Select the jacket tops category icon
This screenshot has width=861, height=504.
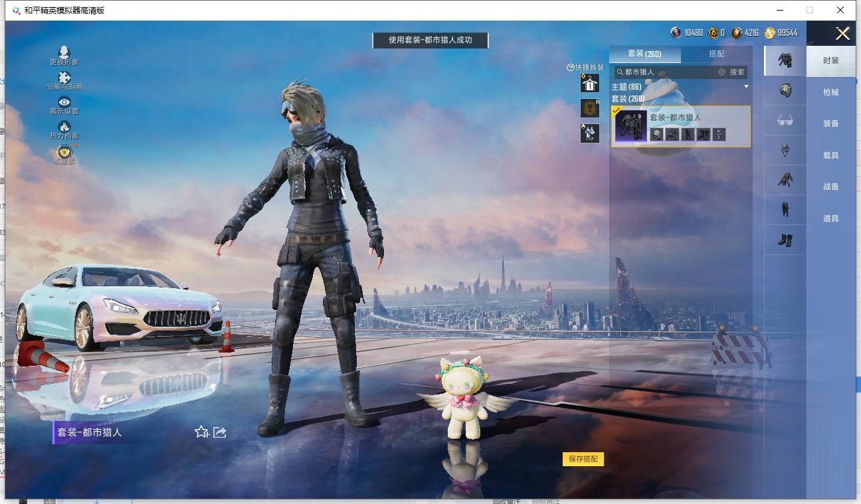click(x=785, y=180)
